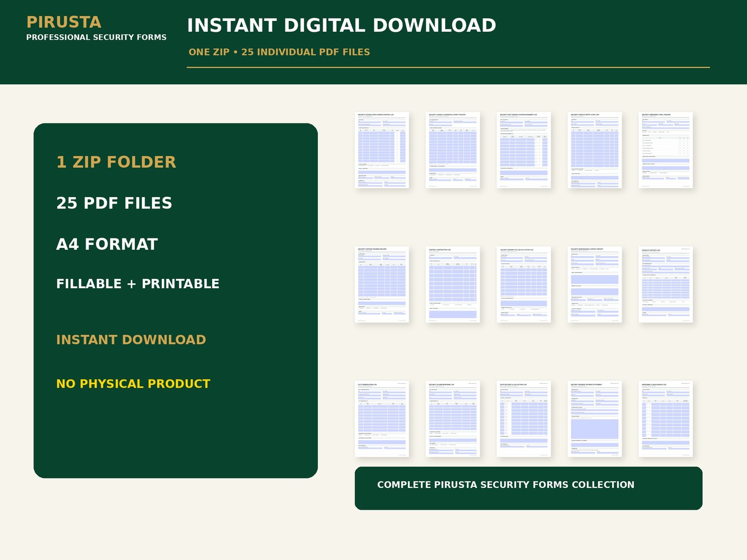Open the Security Vehicle Entry & Exit Log thumbnail
The image size is (747, 560).
click(595, 150)
